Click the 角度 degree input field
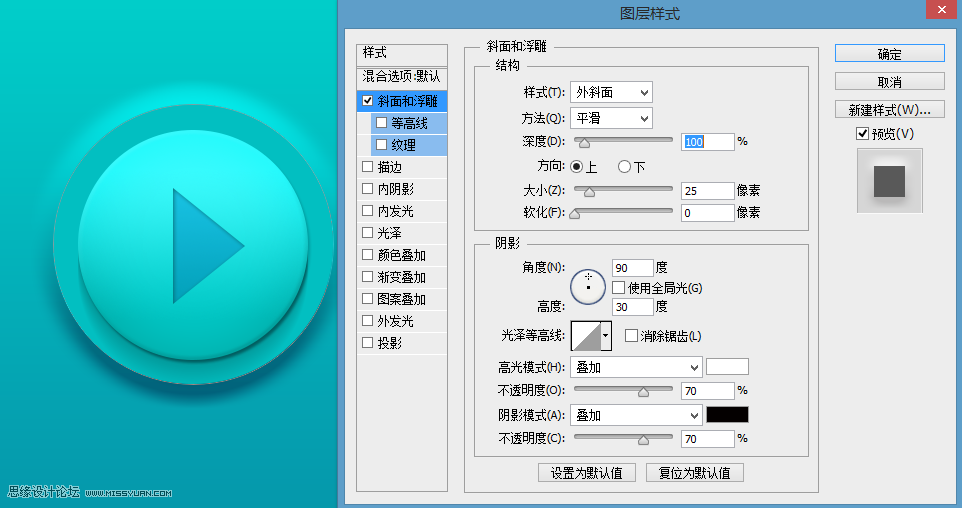Viewport: 962px width, 508px height. tap(633, 268)
